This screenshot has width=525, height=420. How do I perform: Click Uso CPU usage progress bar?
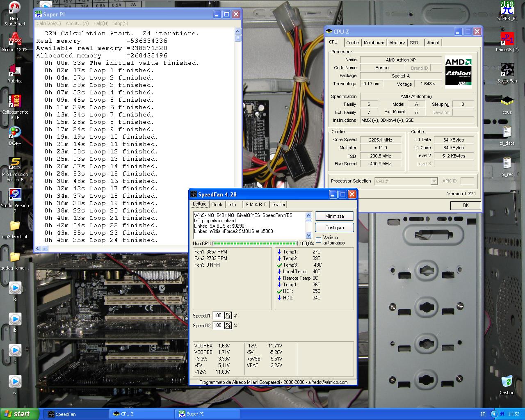[255, 244]
